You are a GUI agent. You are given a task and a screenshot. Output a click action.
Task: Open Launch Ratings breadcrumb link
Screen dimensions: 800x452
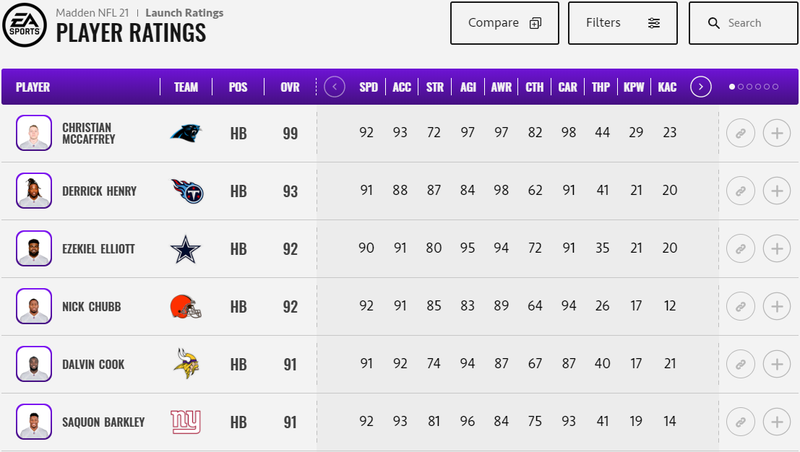point(184,13)
